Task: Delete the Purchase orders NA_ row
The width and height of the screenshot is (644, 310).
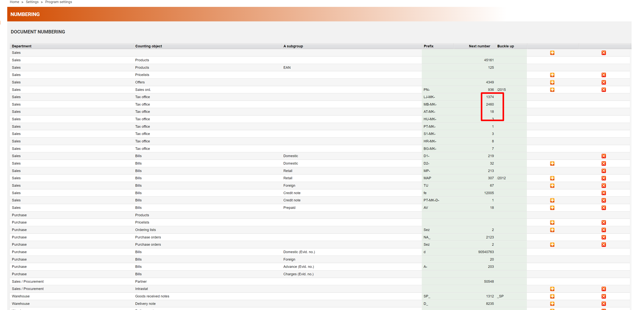Action: coord(604,237)
